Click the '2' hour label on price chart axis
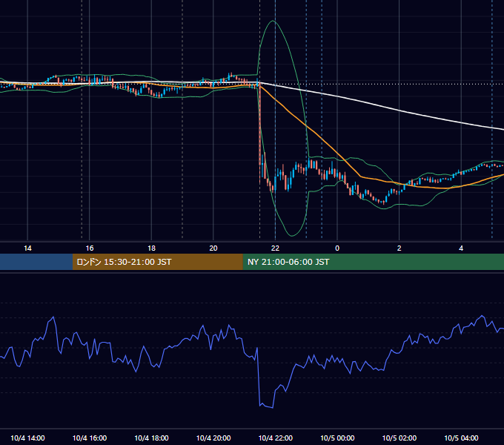Image resolution: width=504 pixels, height=445 pixels. pos(399,248)
